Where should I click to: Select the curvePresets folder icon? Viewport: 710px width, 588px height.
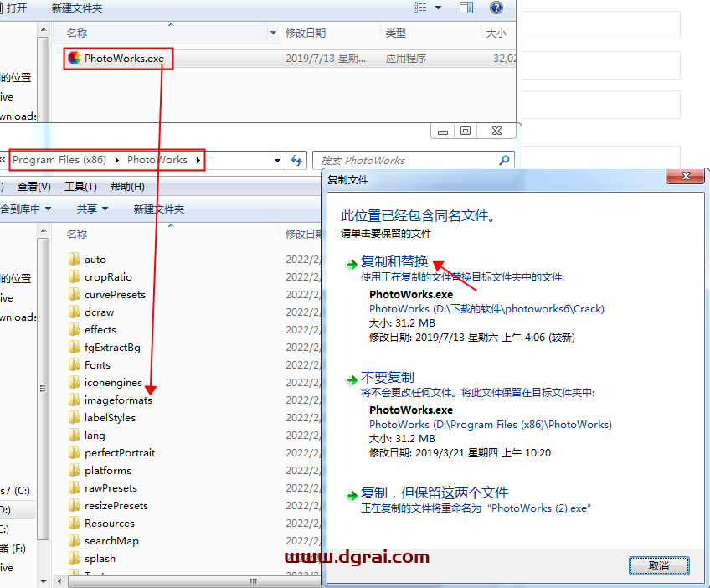click(75, 295)
